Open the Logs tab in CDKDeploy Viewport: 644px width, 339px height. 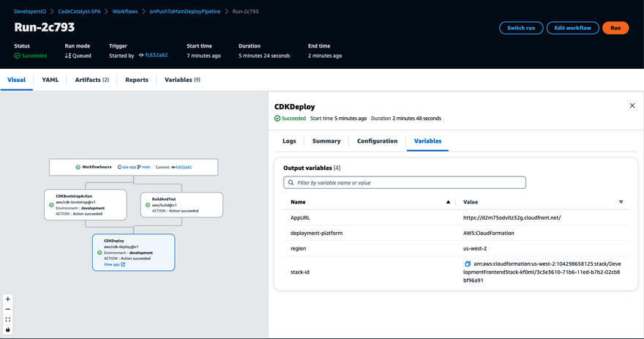pos(289,141)
